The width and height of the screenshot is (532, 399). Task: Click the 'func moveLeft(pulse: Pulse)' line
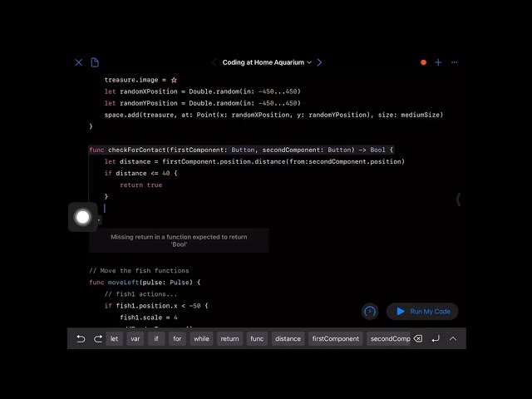pos(145,283)
